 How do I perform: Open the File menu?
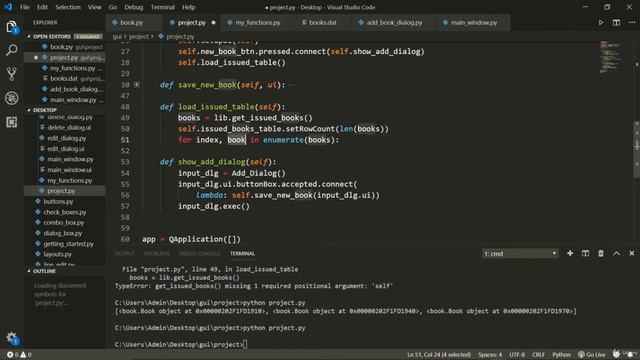[25, 7]
